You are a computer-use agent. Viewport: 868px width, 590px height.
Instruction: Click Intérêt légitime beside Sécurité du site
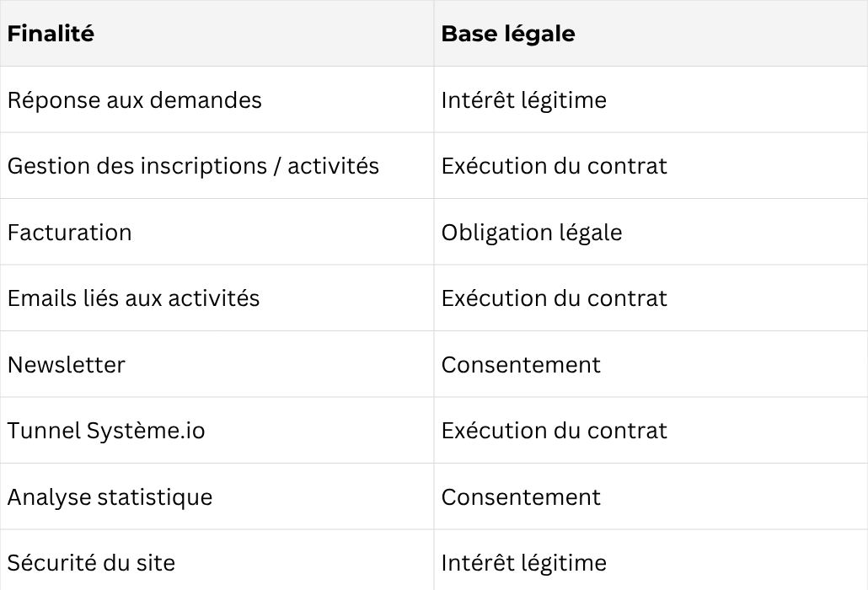pos(523,563)
